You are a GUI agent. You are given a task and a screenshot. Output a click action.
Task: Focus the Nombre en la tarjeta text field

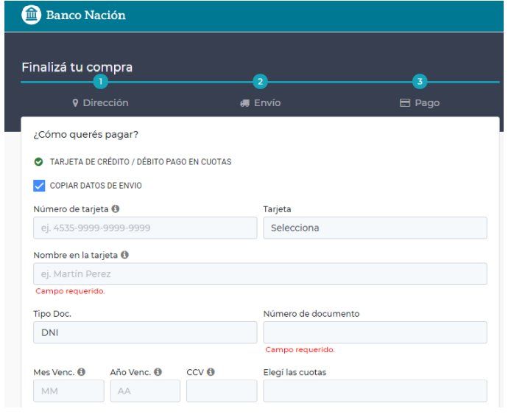(x=260, y=274)
